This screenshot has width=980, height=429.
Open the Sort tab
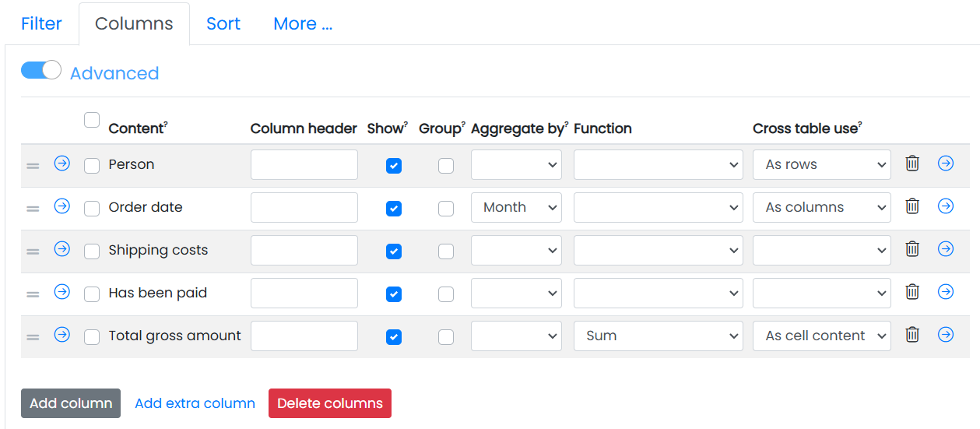[x=223, y=24]
